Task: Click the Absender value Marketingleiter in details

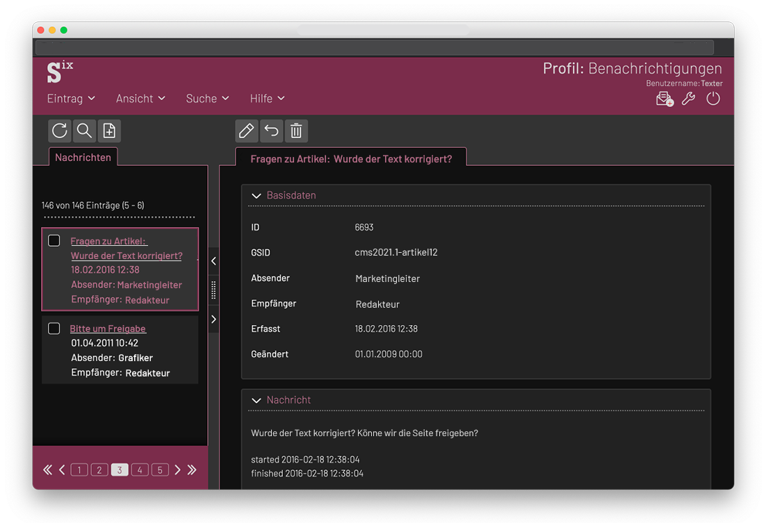Action: (388, 279)
